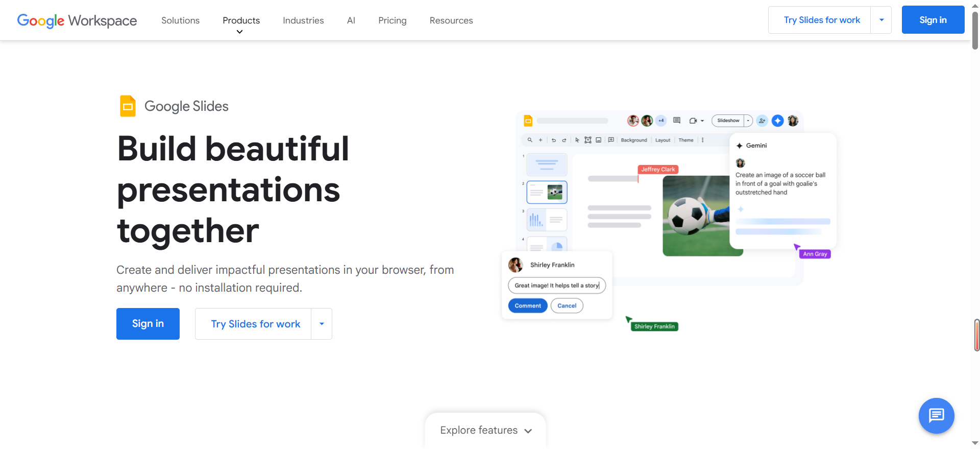Open dropdown arrow beside header Try Slides button
Image resolution: width=980 pixels, height=449 pixels.
(881, 20)
